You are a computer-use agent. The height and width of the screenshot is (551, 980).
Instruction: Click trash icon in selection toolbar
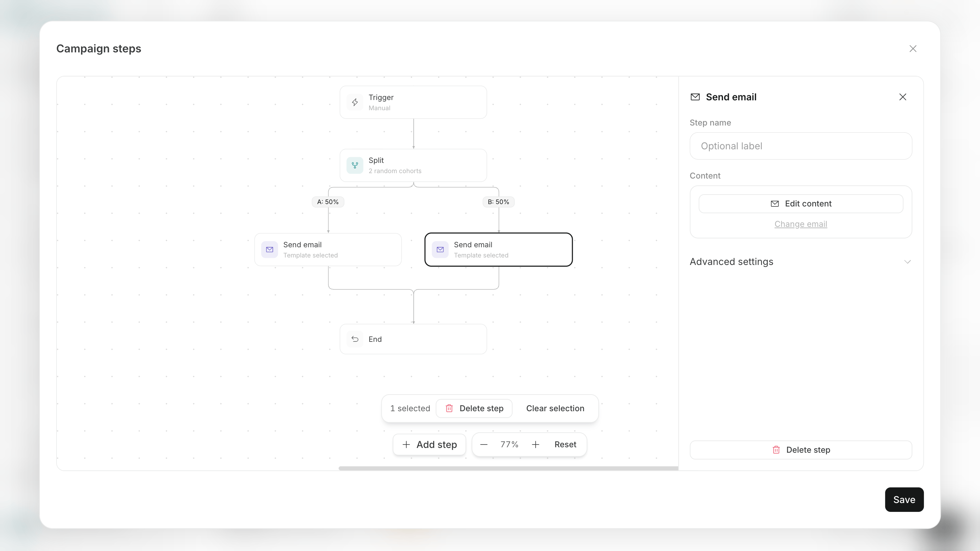pyautogui.click(x=449, y=408)
